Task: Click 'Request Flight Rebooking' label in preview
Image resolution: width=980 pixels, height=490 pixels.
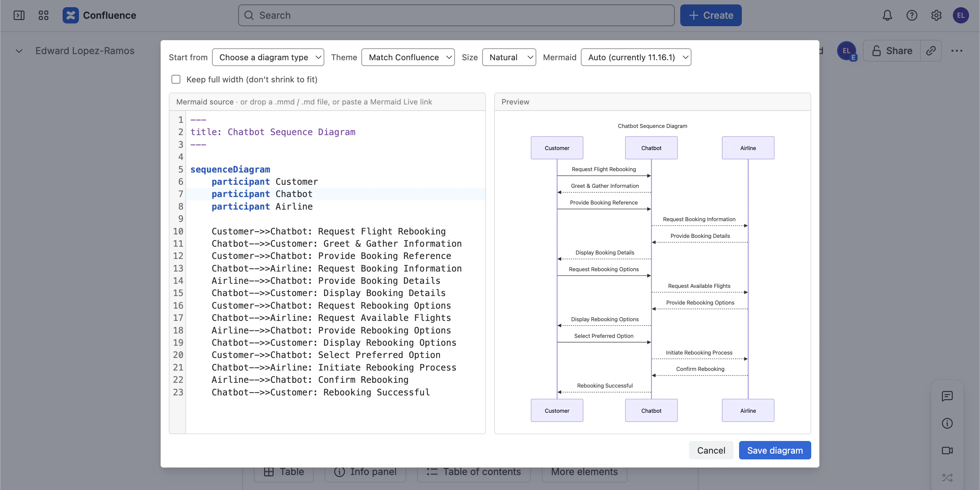Action: coord(603,169)
